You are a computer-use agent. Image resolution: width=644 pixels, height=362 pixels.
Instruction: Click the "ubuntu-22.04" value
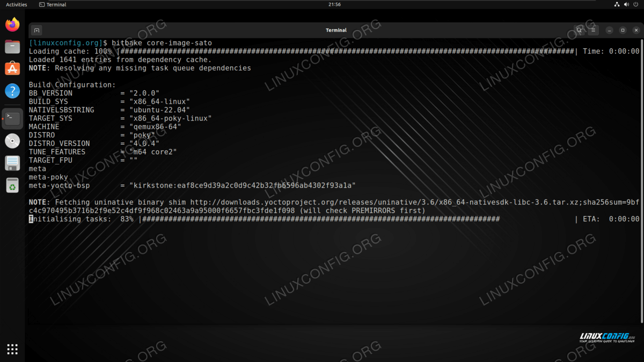tap(160, 110)
